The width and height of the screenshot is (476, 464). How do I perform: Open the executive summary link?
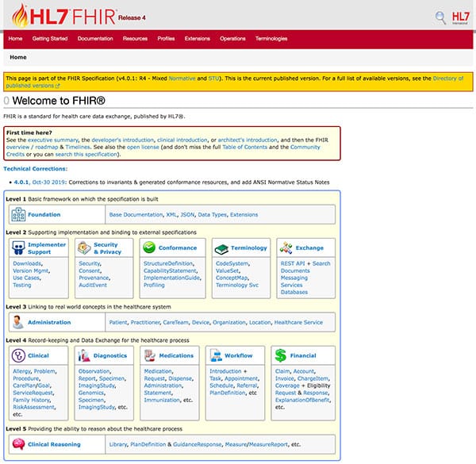tap(53, 140)
